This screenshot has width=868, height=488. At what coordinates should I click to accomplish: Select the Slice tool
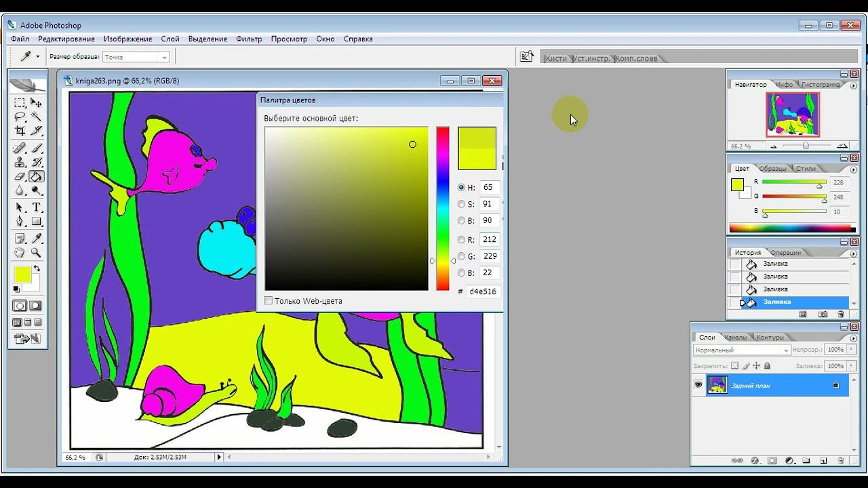(36, 131)
